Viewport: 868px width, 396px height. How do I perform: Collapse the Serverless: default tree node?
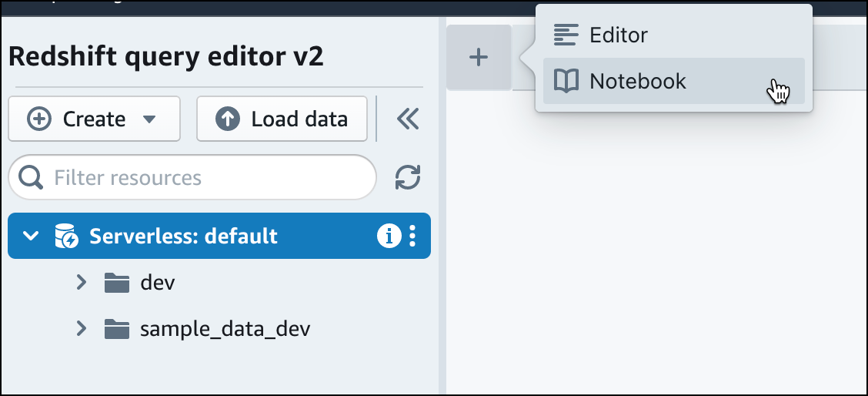(31, 237)
